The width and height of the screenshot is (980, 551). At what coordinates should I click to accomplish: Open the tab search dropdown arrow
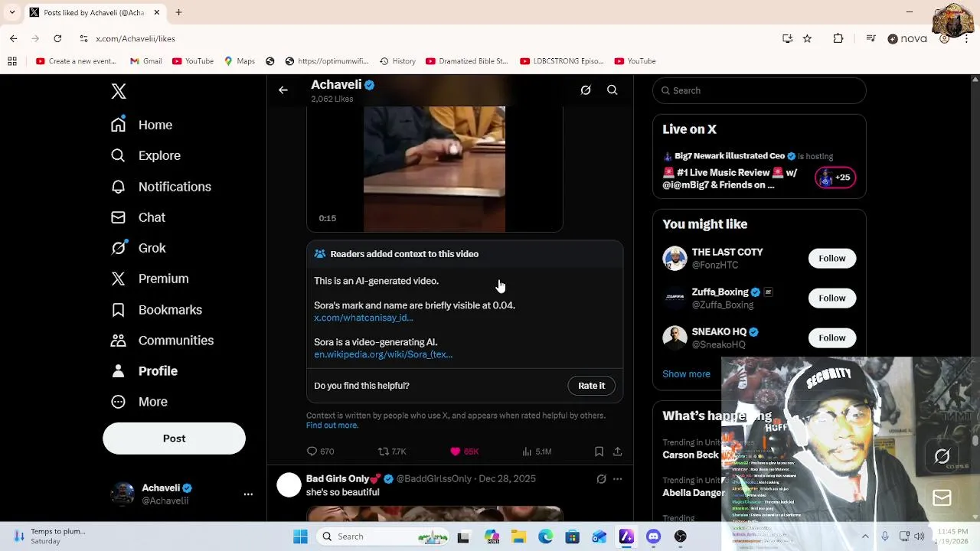pos(11,12)
